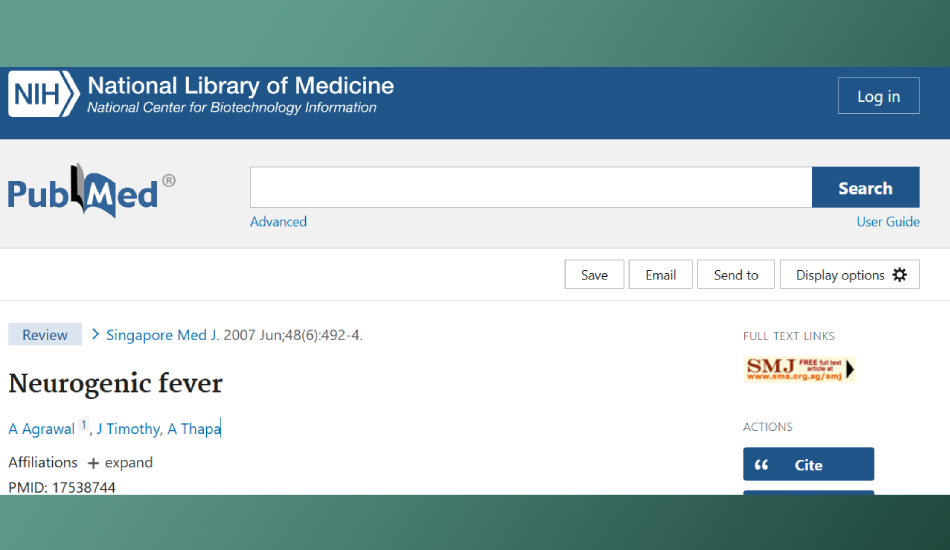This screenshot has height=550, width=950.
Task: Open the Send to menu
Action: click(x=736, y=275)
